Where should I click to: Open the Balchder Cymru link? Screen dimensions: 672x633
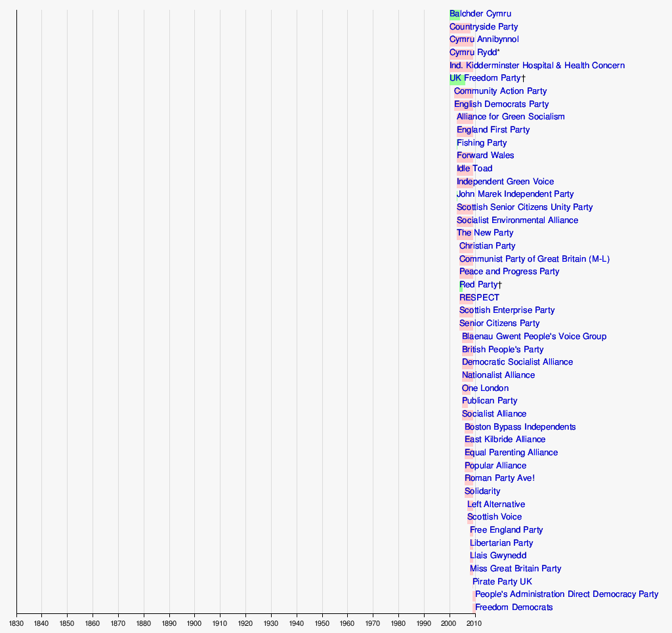pyautogui.click(x=480, y=14)
